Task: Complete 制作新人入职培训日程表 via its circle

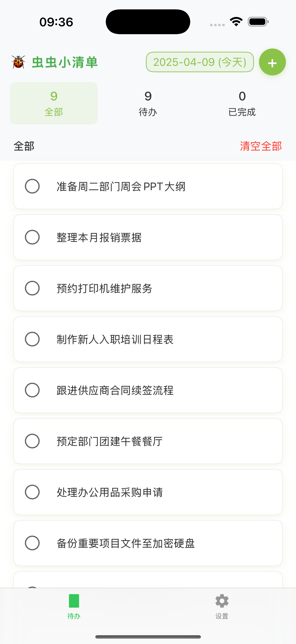Action: [32, 339]
